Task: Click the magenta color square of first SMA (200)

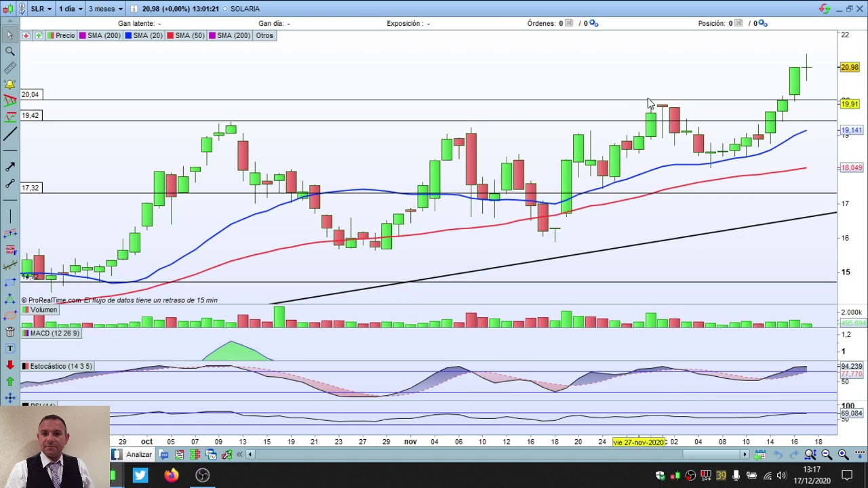Action: pos(83,35)
